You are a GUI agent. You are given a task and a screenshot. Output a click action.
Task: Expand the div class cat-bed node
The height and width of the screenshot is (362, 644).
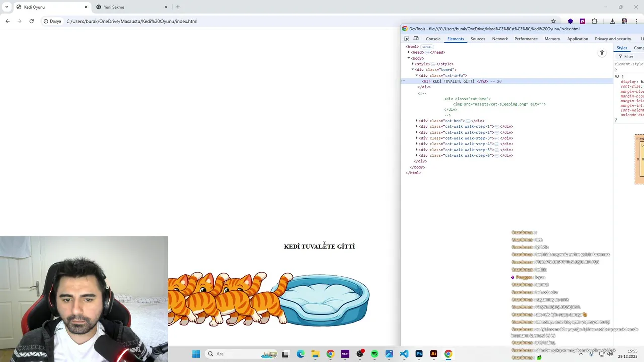pos(417,121)
